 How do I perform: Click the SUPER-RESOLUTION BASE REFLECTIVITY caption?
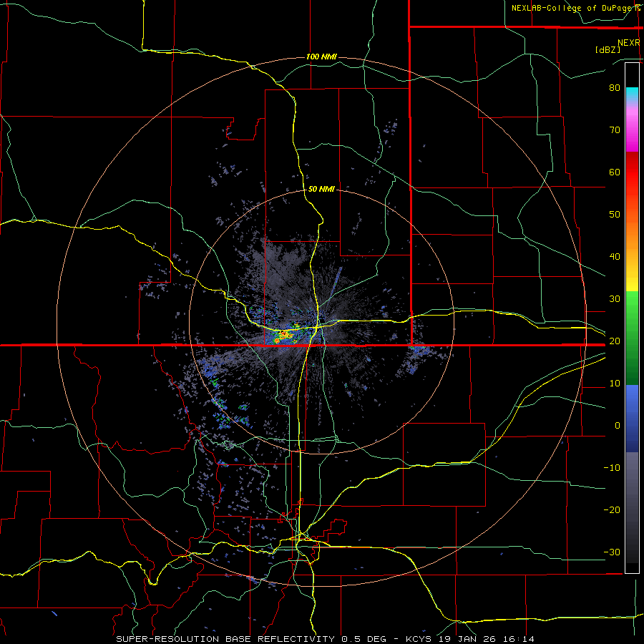point(225,639)
